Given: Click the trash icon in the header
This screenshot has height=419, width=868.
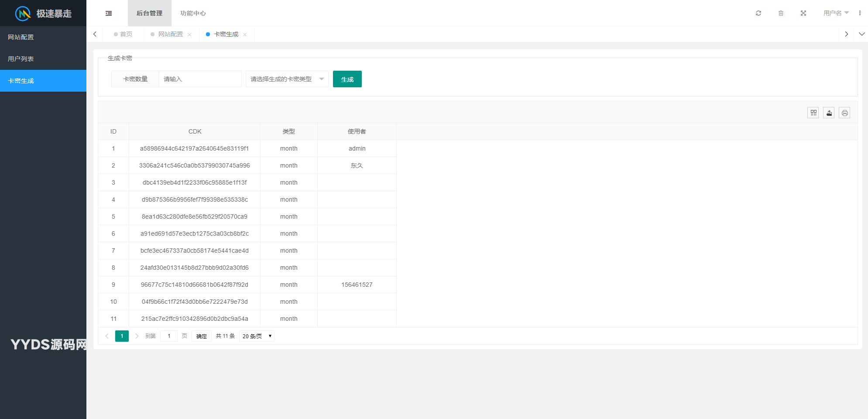Looking at the screenshot, I should 781,13.
